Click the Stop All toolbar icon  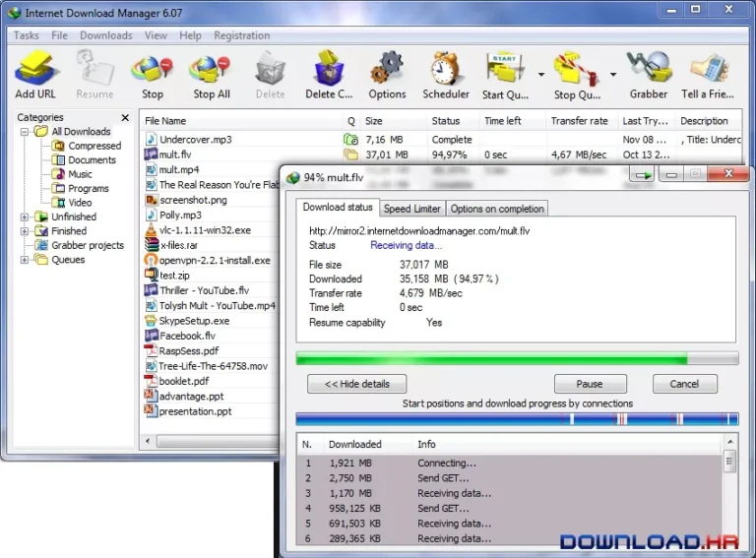click(x=211, y=70)
